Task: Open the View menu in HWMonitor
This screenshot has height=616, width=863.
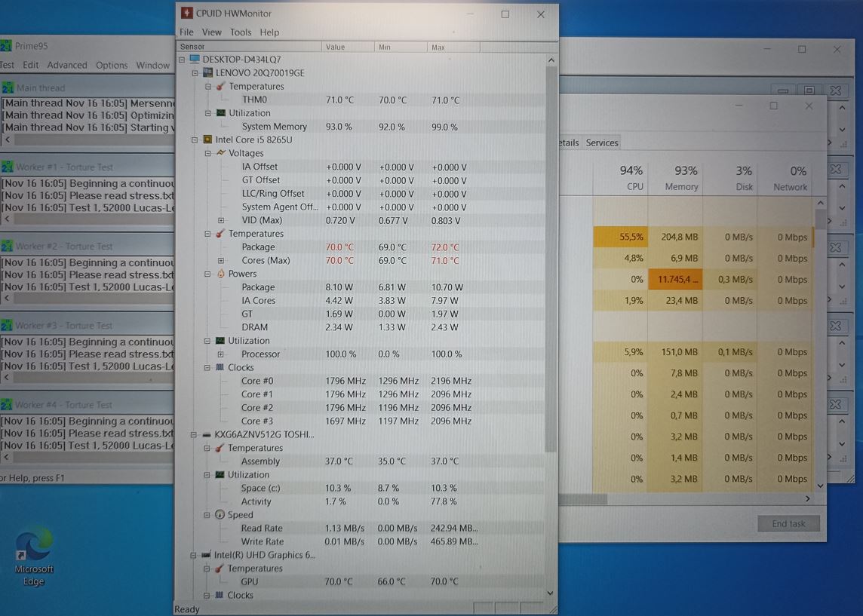Action: click(x=211, y=32)
